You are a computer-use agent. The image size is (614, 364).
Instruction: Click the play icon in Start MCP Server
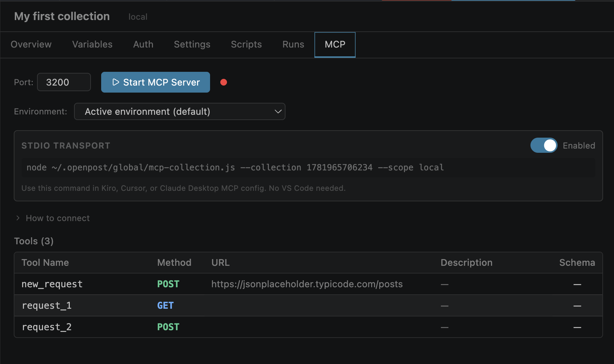click(x=116, y=82)
